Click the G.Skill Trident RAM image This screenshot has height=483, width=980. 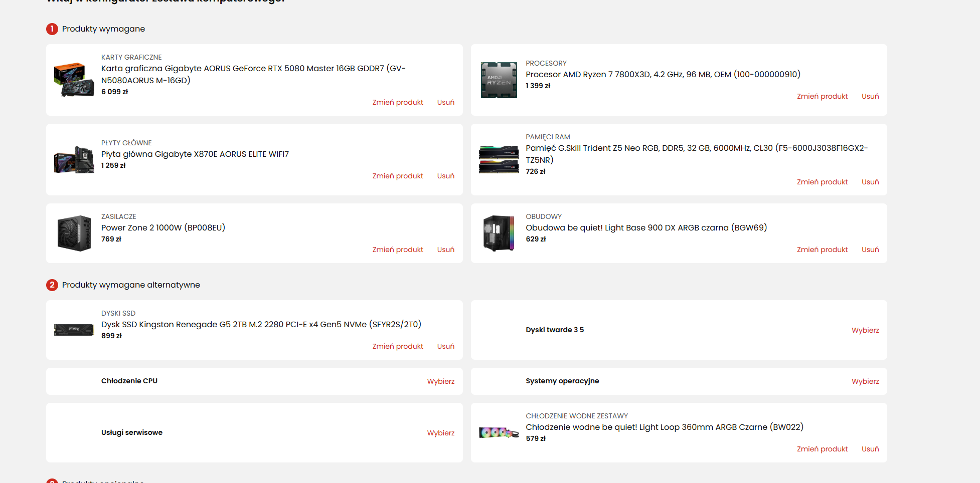coord(499,160)
